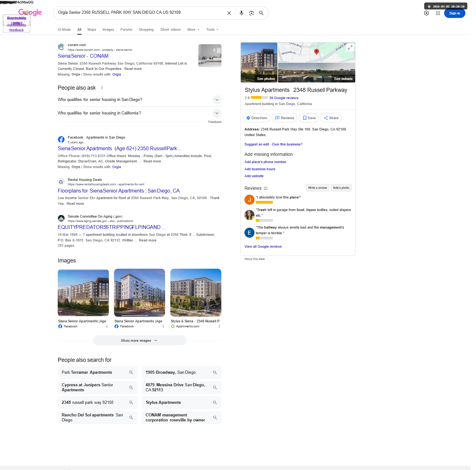
Task: Expand "Who qualifies for senior housing in California?"
Action: 139,113
